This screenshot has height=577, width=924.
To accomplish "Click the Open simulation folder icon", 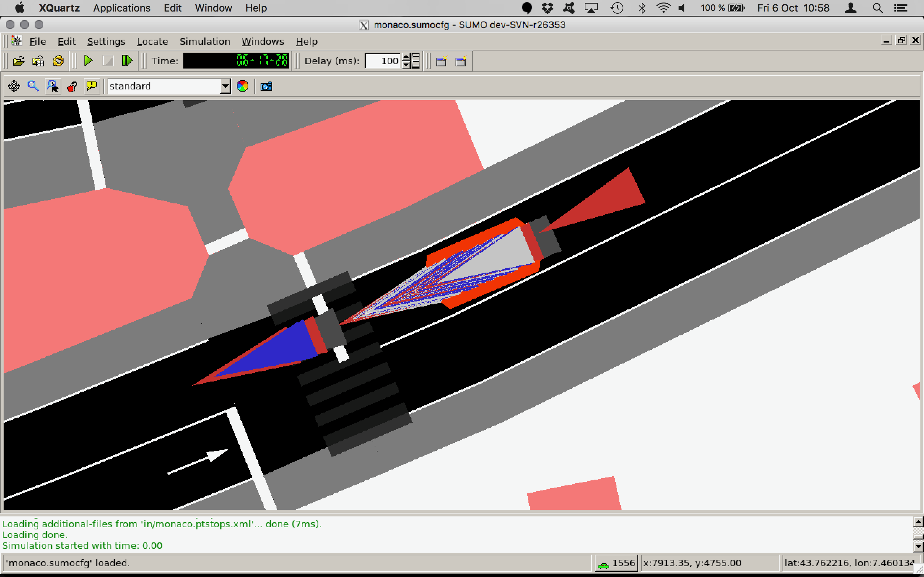I will click(18, 61).
